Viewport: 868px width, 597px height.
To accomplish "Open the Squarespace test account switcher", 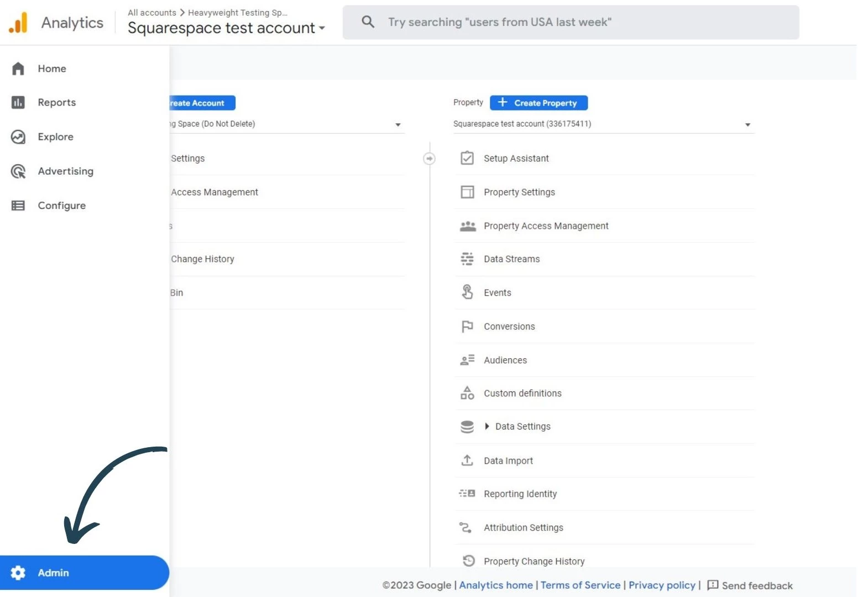I will pyautogui.click(x=226, y=28).
